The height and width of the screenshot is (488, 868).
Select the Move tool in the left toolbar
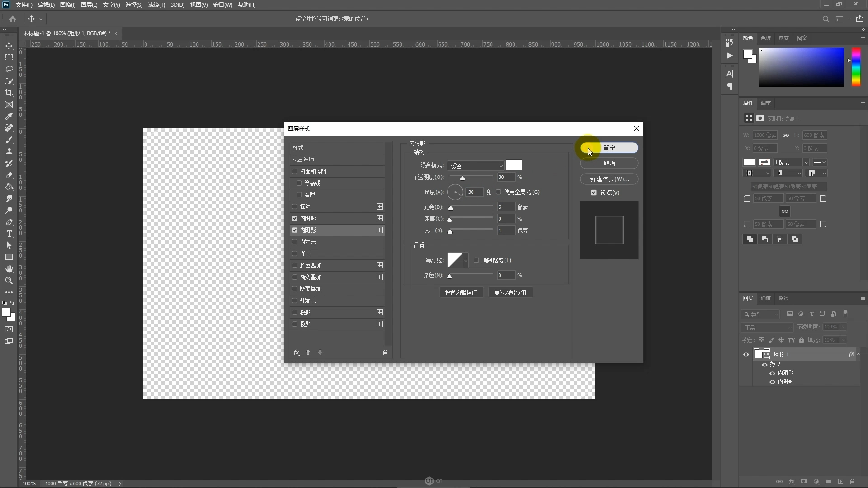[9, 46]
